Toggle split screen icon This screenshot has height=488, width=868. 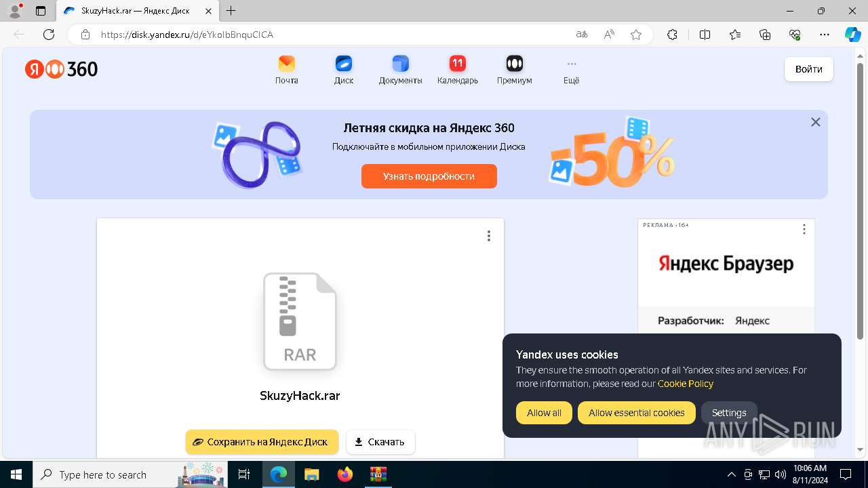705,35
